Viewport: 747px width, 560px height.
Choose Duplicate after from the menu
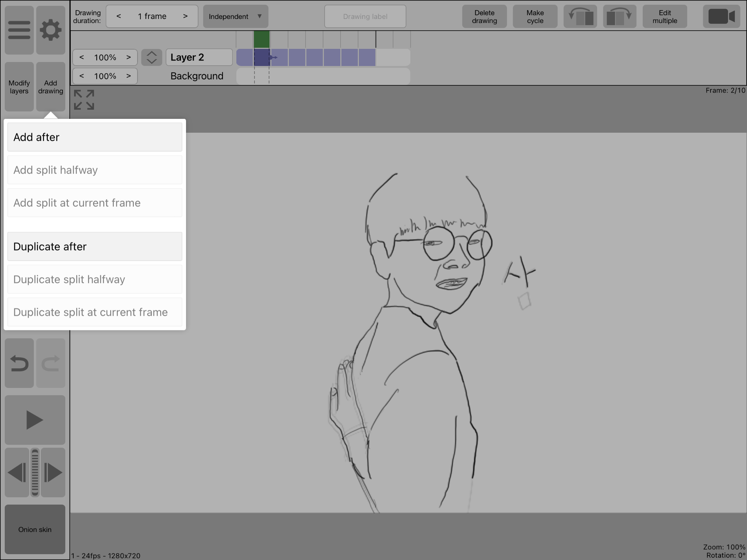tap(94, 246)
